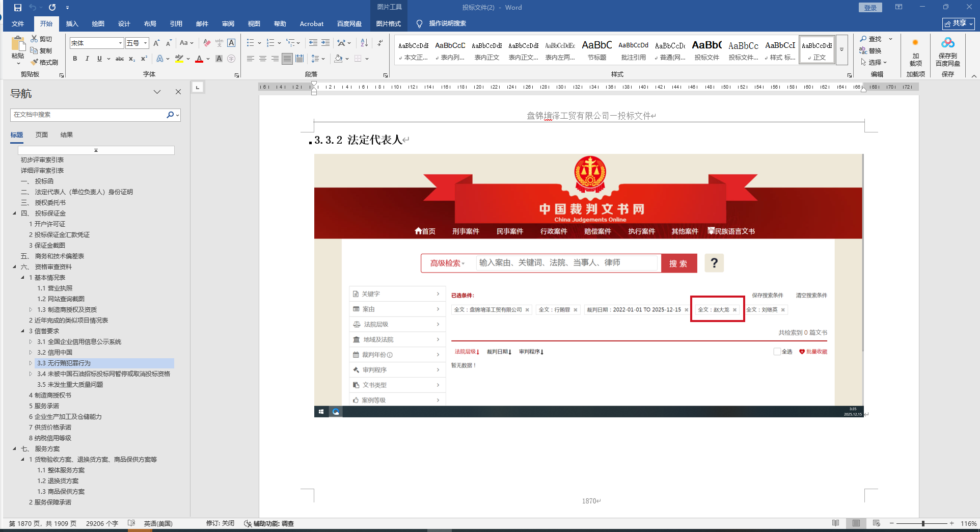Click the 修订: 关闭 status bar item
This screenshot has width=980, height=532.
220,523
